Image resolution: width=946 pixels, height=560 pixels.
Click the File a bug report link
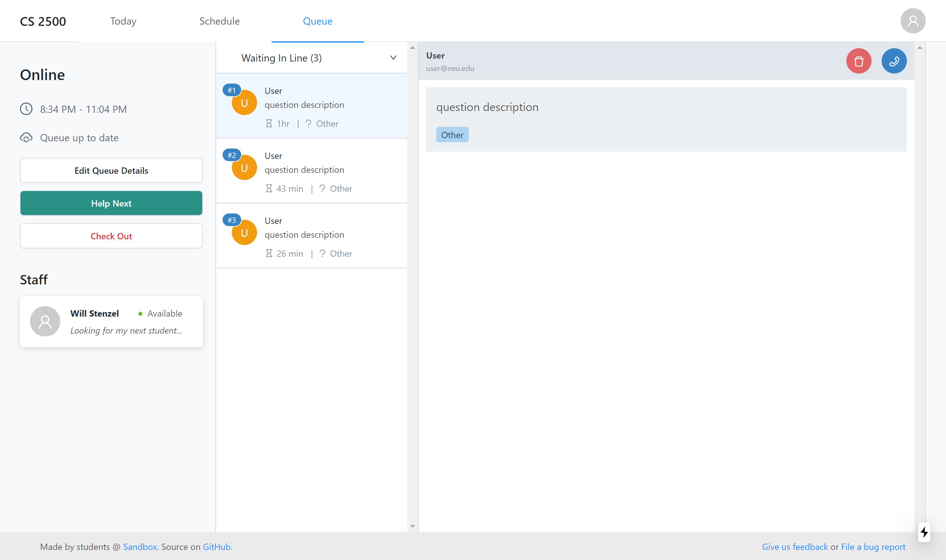tap(873, 547)
